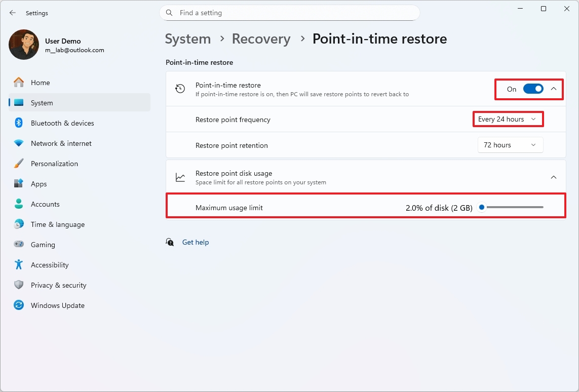The height and width of the screenshot is (392, 579).
Task: Open Accounts settings icon
Action: click(x=19, y=204)
